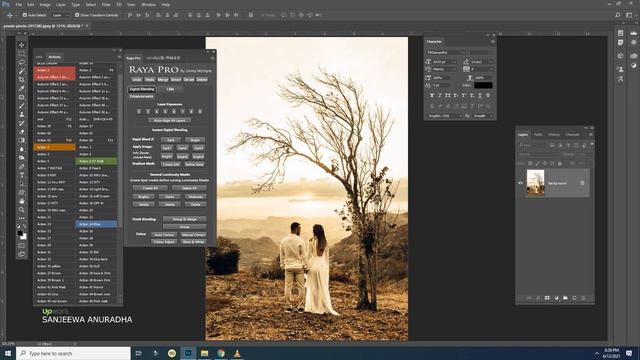Screen dimensions: 640x360
Task: Open the English: USA language dropdown
Action: click(445, 116)
